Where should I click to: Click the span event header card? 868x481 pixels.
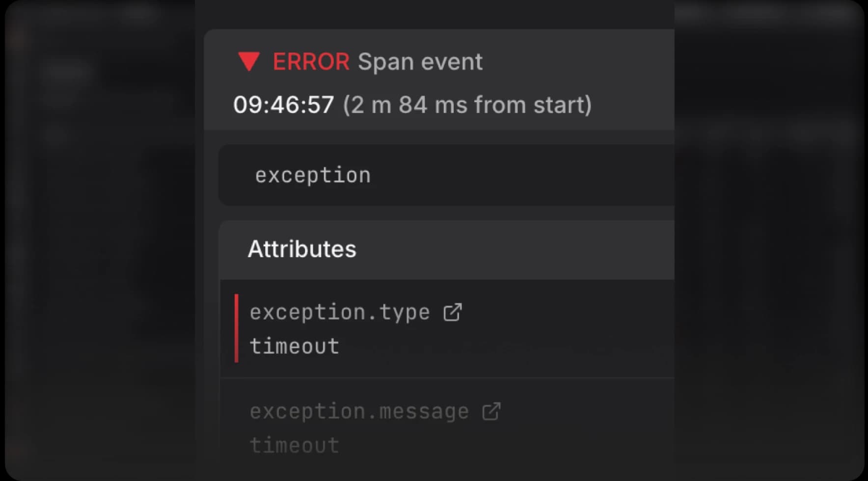click(x=439, y=80)
